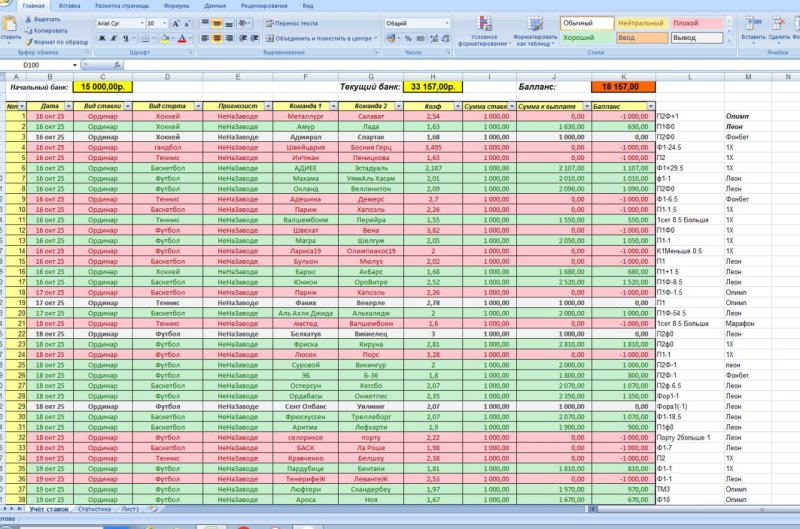Increase font size with the large A icon
800x529 pixels.
(177, 22)
